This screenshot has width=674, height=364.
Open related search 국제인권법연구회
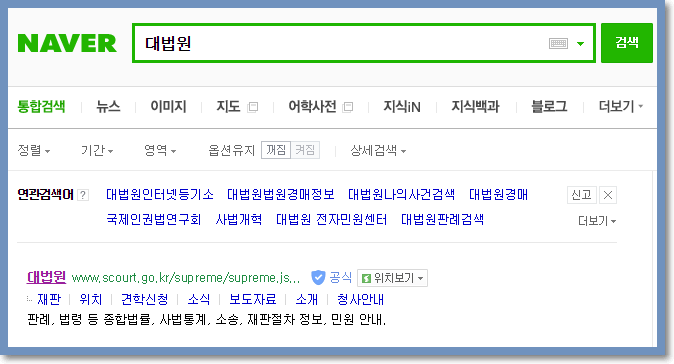(154, 220)
